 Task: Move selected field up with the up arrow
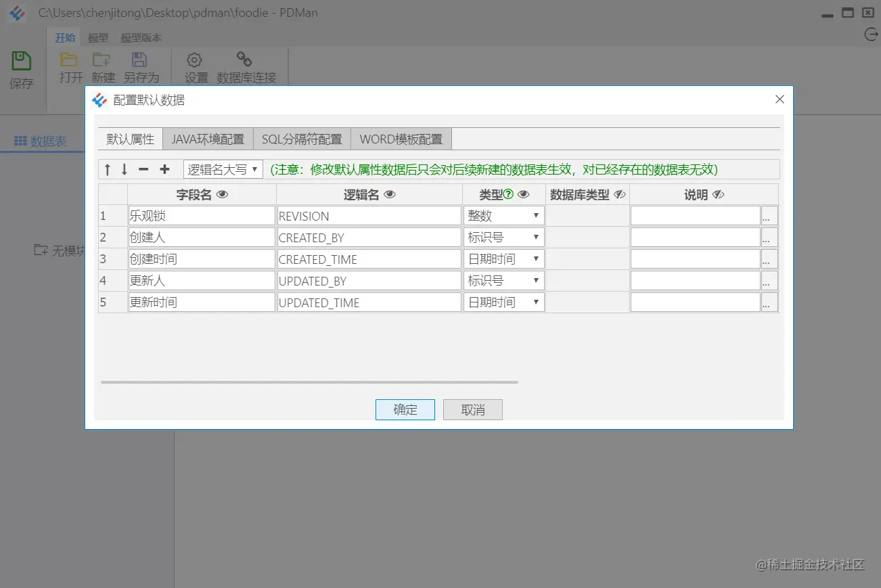(x=107, y=169)
